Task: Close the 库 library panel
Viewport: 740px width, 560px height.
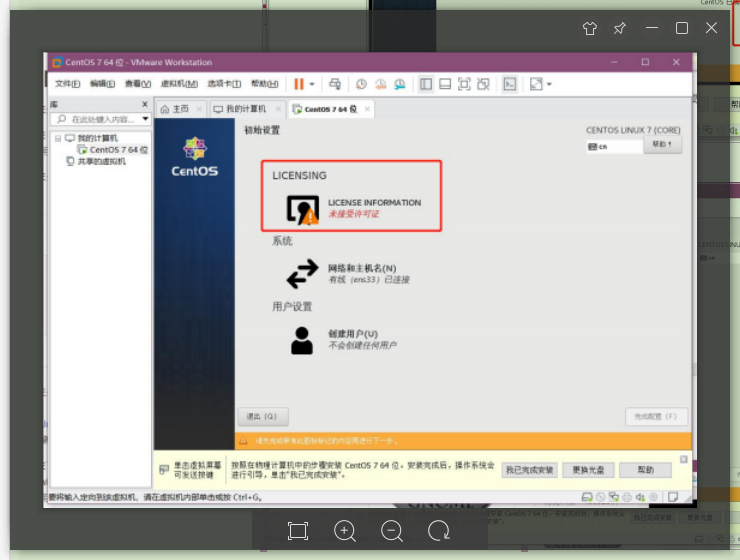Action: coord(145,104)
